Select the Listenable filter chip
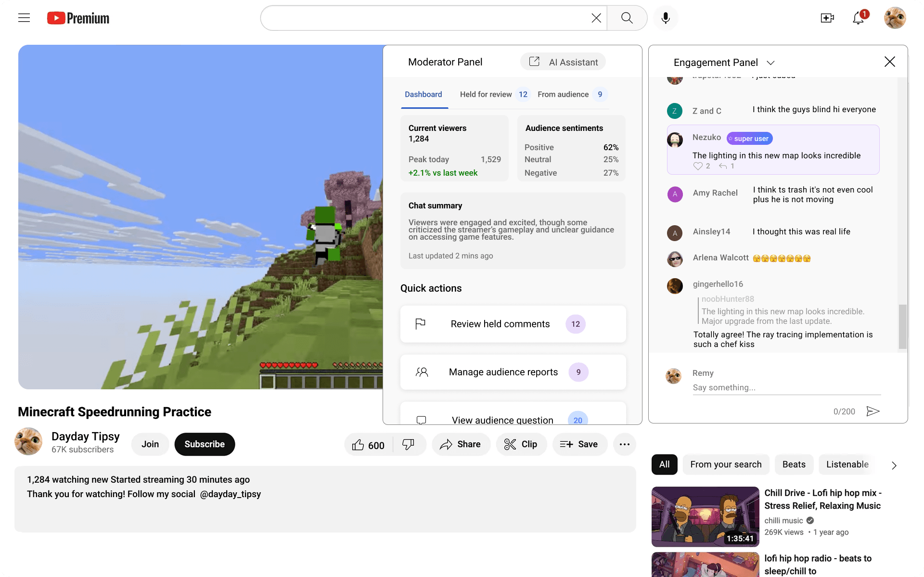 pyautogui.click(x=847, y=464)
